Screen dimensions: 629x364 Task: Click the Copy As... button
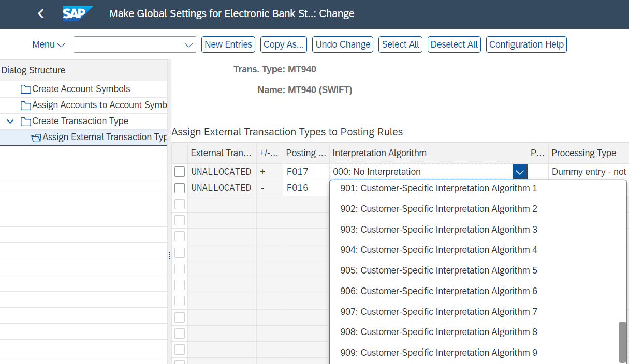tap(284, 44)
